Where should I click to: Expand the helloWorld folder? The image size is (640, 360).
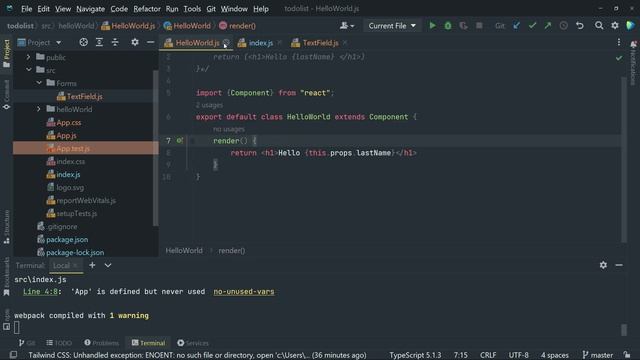tap(39, 109)
